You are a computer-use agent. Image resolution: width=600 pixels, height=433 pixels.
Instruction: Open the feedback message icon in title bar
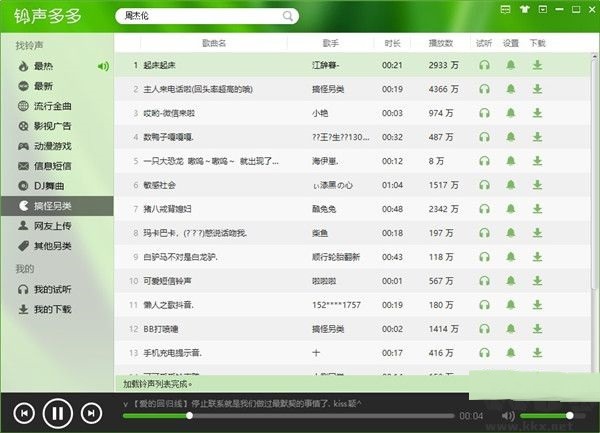pyautogui.click(x=505, y=9)
